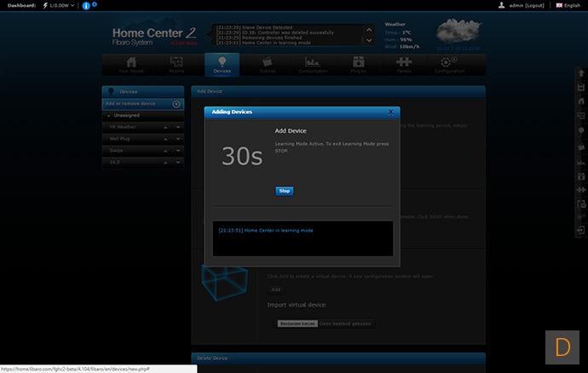This screenshot has width=588, height=373.
Task: Open the Plugins tab
Action: click(359, 65)
